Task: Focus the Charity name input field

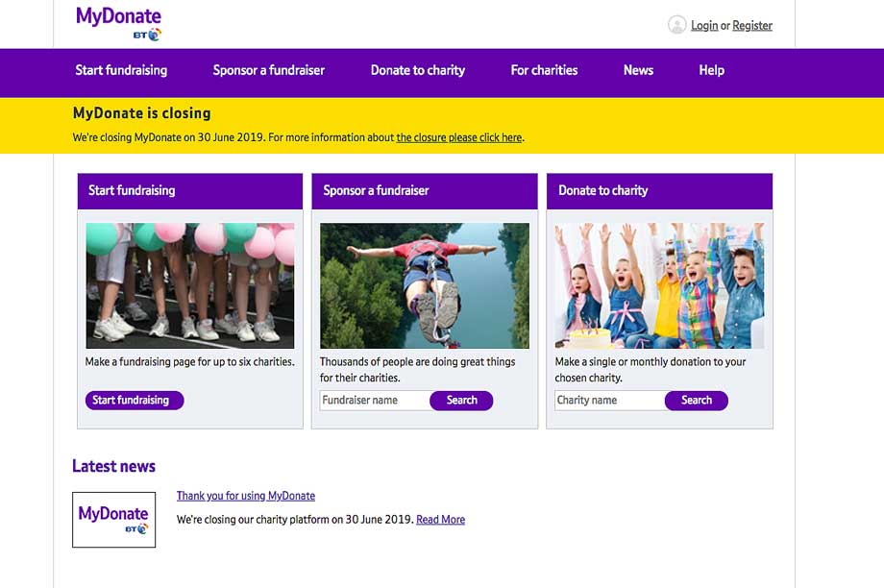Action: [x=609, y=401]
